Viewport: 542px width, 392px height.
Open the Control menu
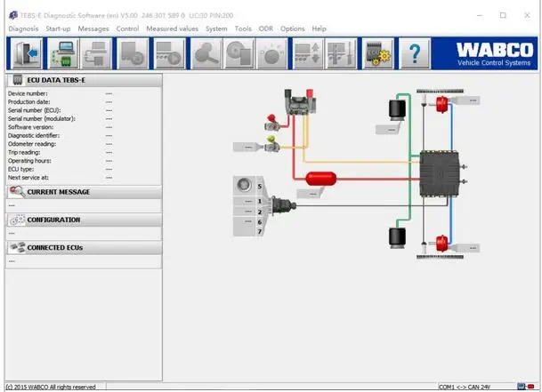coord(127,28)
